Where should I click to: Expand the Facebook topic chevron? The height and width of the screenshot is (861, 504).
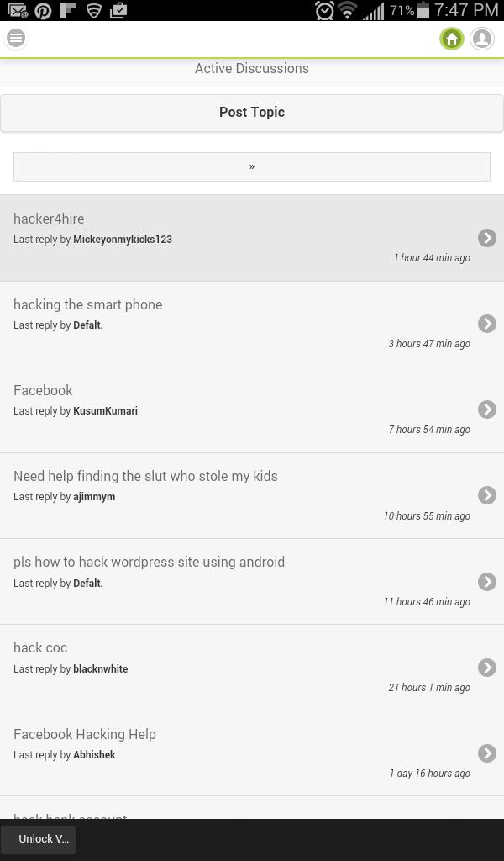[x=487, y=409]
